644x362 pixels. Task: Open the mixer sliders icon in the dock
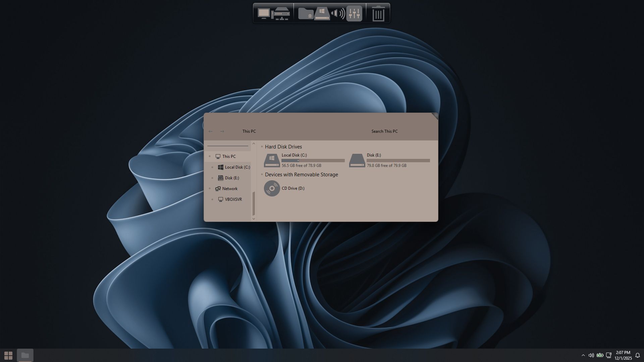click(354, 13)
